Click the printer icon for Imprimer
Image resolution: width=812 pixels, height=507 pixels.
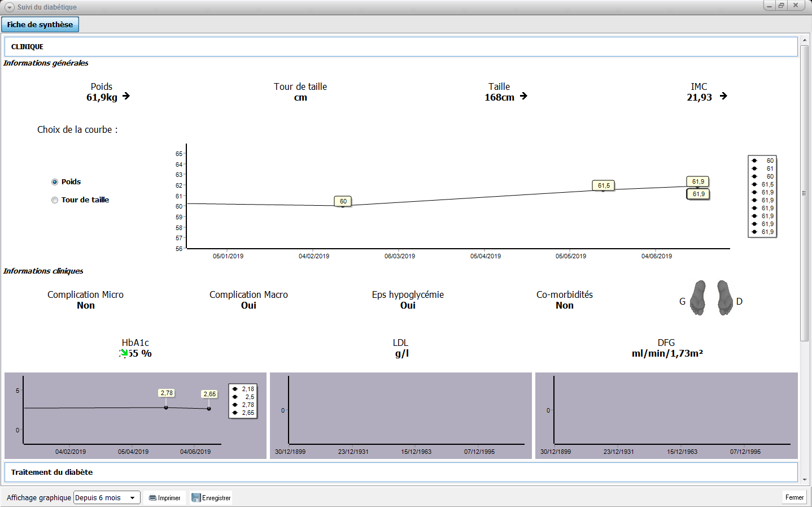(152, 498)
